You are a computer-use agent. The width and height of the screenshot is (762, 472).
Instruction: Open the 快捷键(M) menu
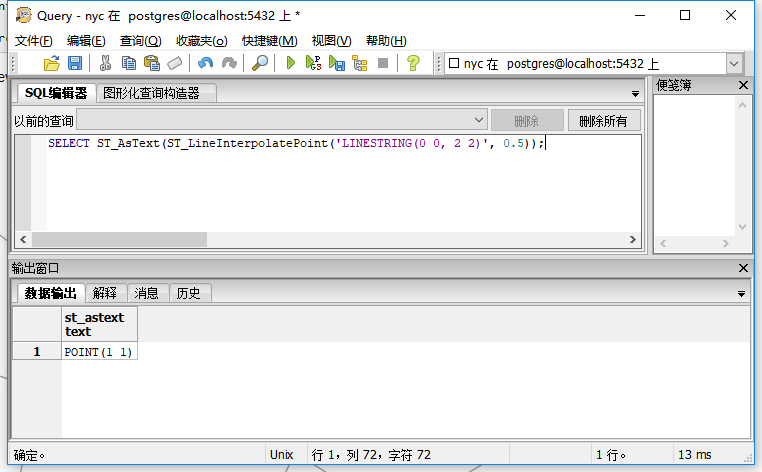coord(270,41)
